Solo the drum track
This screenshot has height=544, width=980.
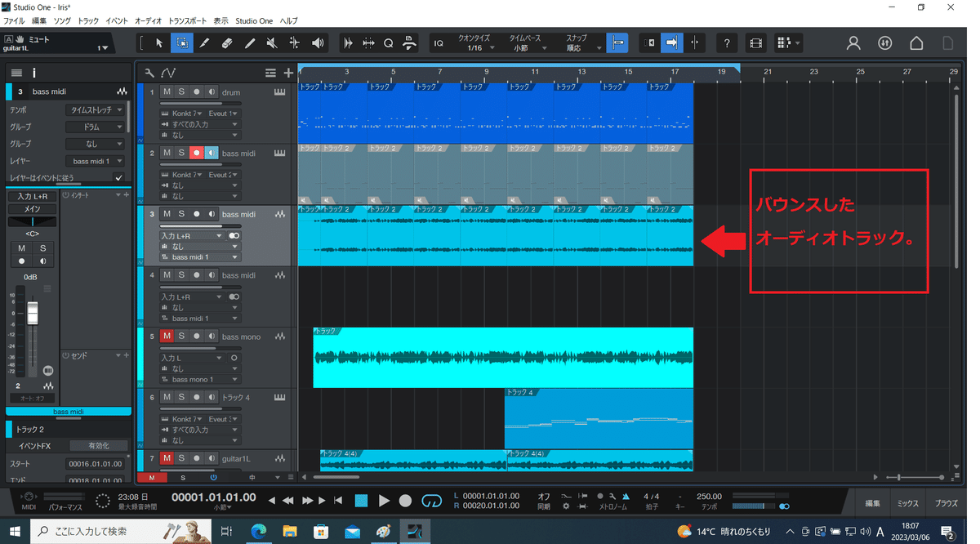[x=181, y=92]
